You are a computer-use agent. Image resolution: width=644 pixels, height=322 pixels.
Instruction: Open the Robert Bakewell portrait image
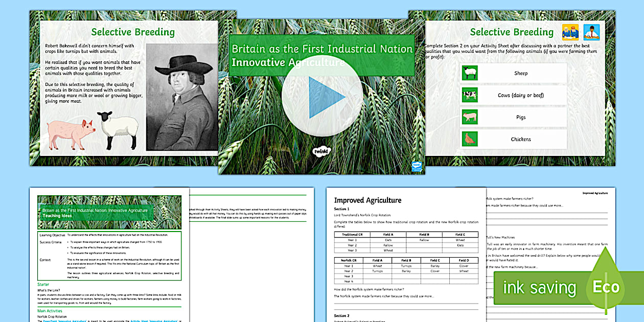click(178, 97)
